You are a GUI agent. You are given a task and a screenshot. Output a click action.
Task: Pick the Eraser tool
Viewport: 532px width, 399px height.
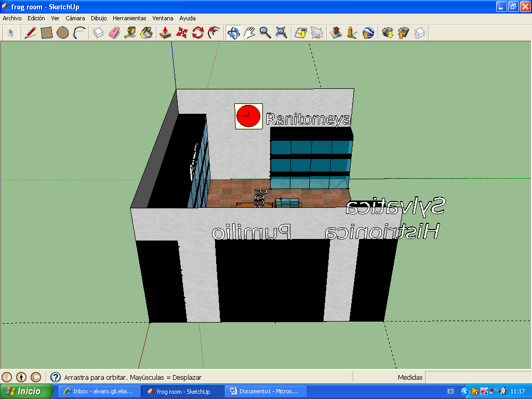point(114,33)
